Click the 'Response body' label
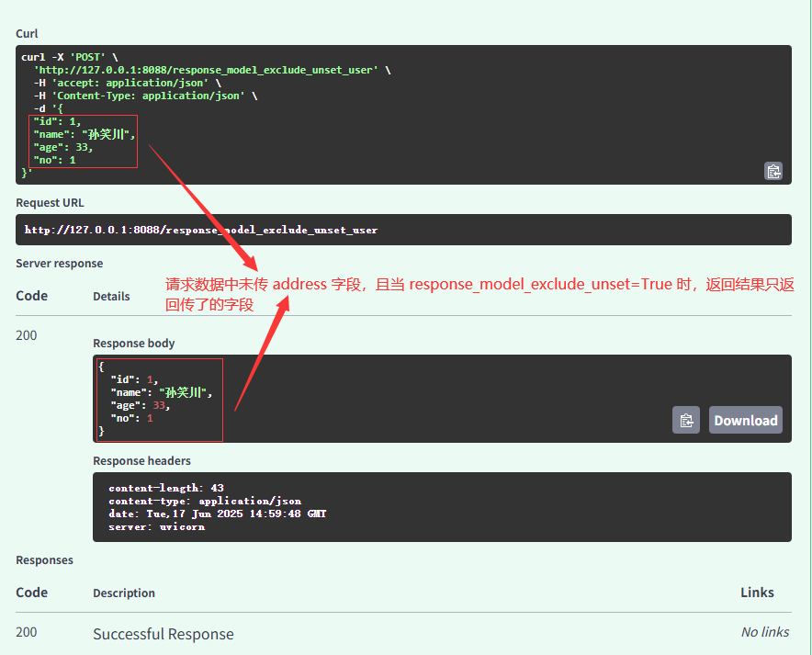Viewport: 812px width, 655px height. pos(133,344)
